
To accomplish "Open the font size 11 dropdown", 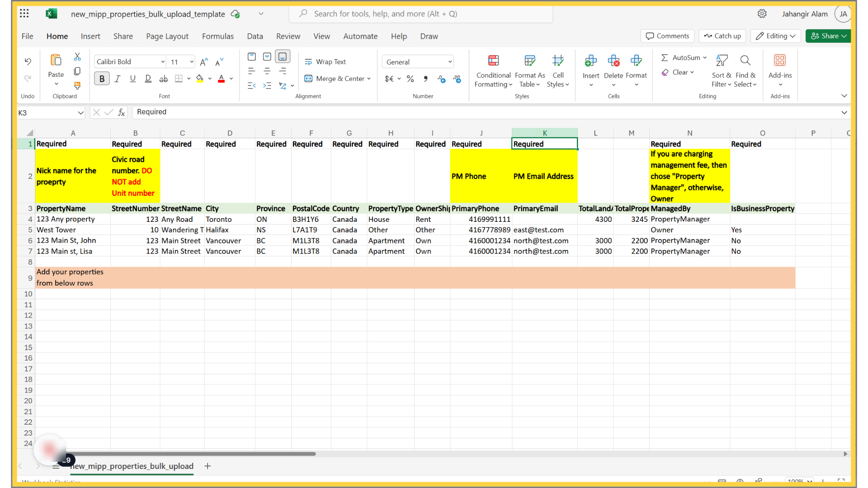I will click(x=192, y=62).
